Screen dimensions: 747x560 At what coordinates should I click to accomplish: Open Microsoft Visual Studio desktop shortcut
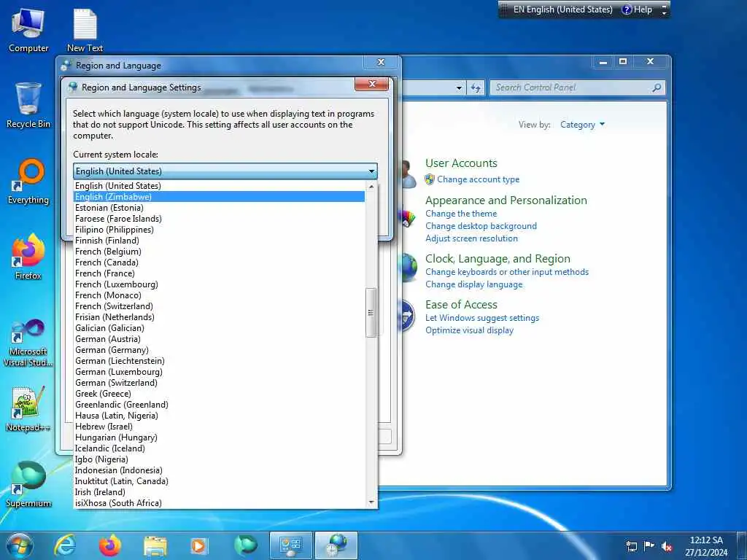tap(28, 343)
